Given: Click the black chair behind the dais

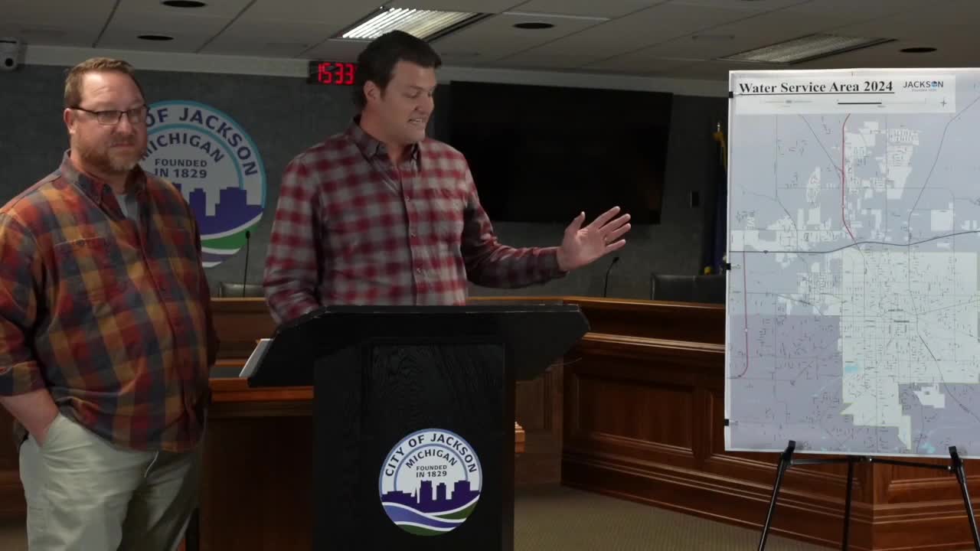Looking at the screenshot, I should pos(687,288).
